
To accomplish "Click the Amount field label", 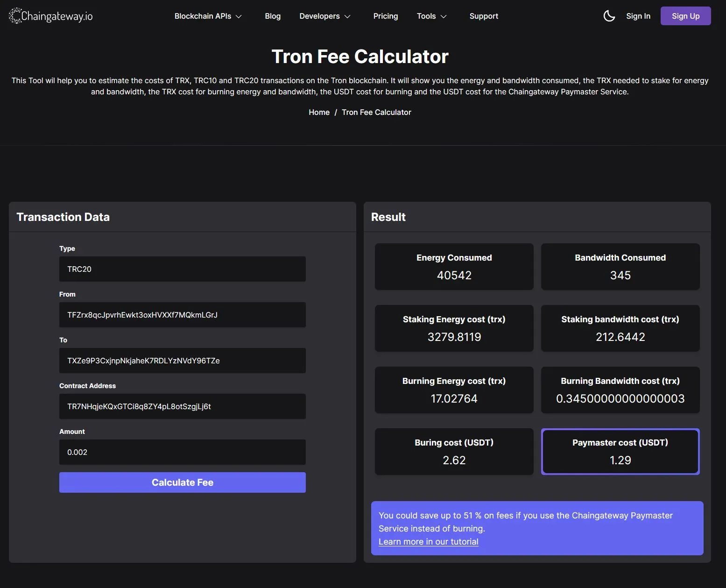I will point(72,432).
